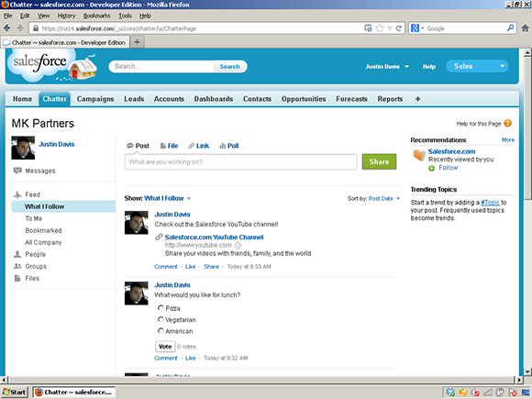Open the File menu in Firefox
The height and width of the screenshot is (399, 532).
point(8,16)
